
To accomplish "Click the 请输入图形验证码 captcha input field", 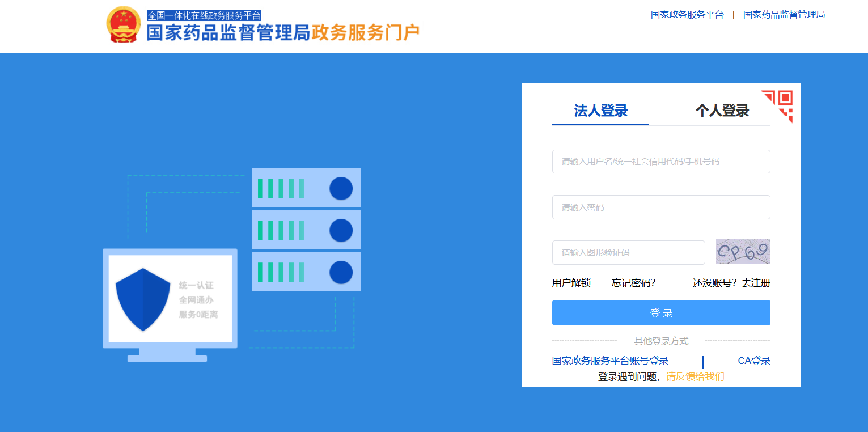I will (x=628, y=252).
